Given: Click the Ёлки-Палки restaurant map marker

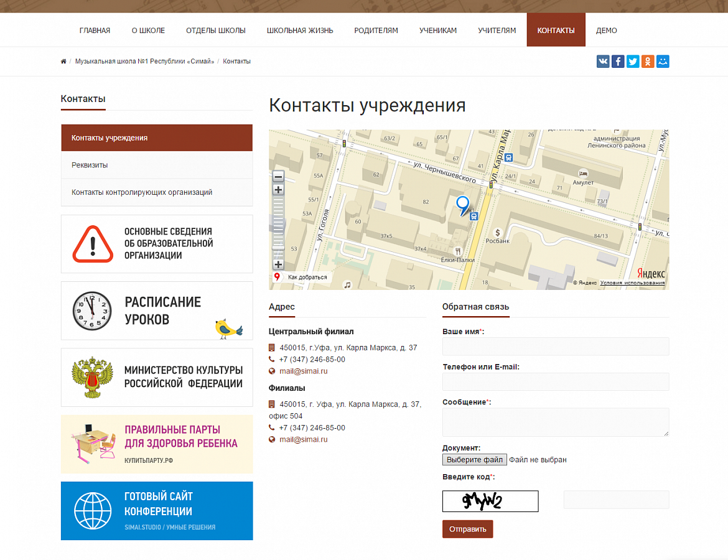Looking at the screenshot, I should [x=458, y=251].
